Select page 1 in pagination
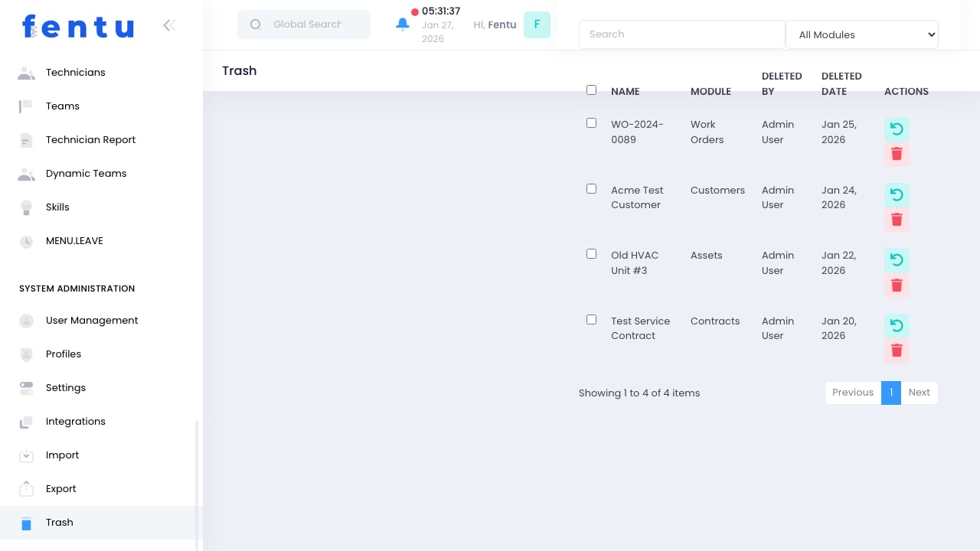The height and width of the screenshot is (551, 980). point(891,393)
